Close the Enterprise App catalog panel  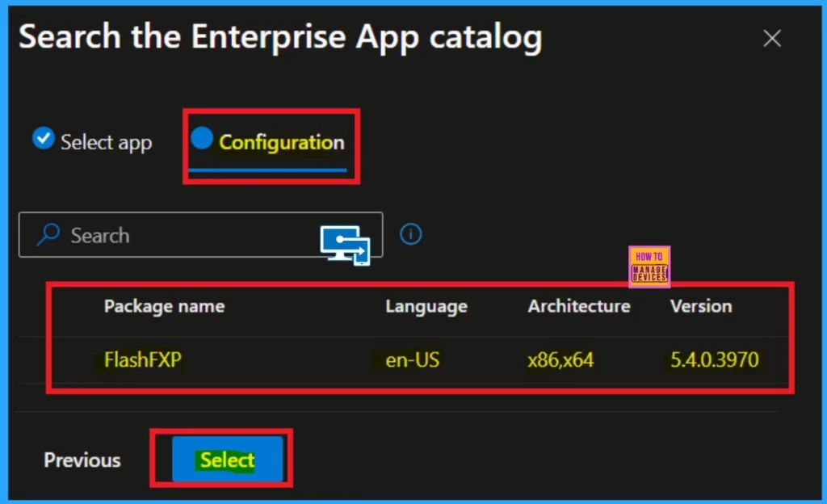coord(771,38)
